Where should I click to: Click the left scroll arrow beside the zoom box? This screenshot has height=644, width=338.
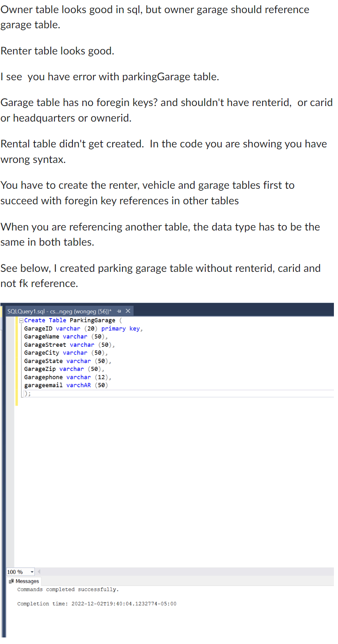pos(39,572)
